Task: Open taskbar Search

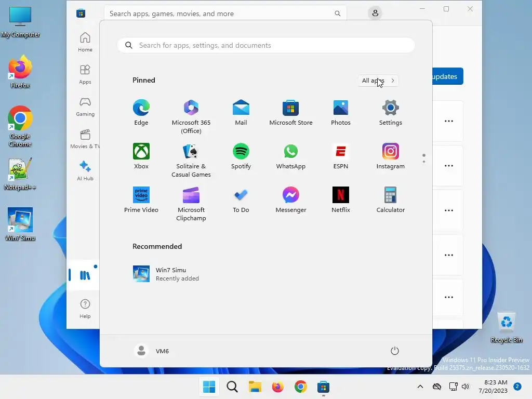Action: pos(232,387)
